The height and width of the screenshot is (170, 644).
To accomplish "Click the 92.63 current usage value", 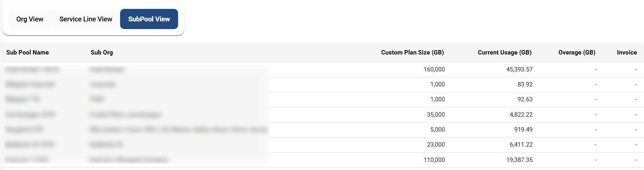I will click(x=525, y=99).
